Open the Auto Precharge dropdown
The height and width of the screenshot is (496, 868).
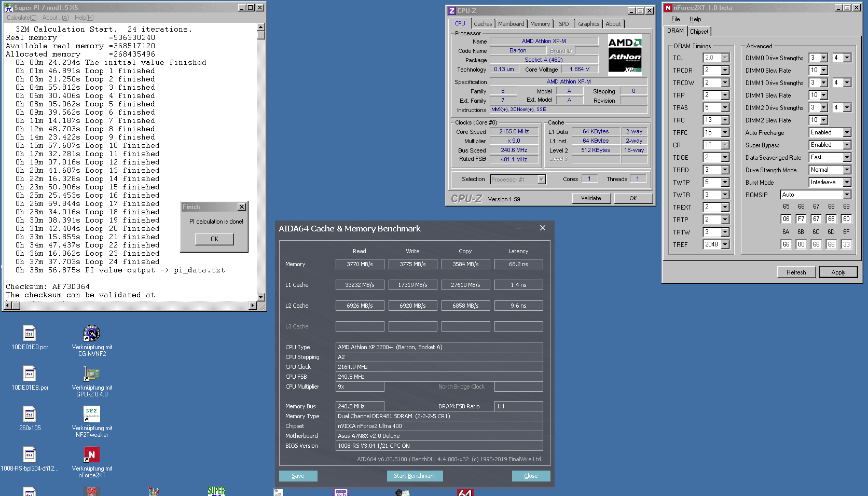[847, 133]
